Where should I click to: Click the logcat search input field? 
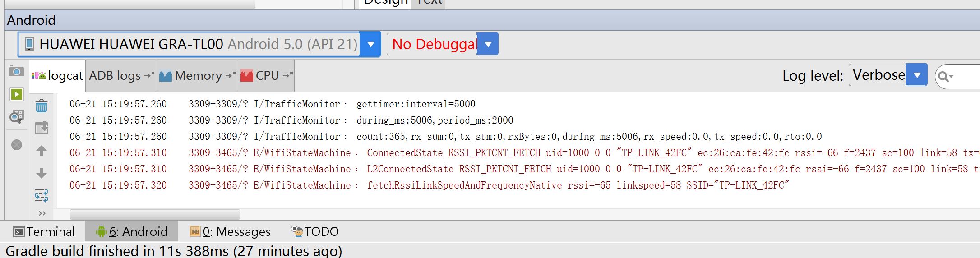pos(966,77)
